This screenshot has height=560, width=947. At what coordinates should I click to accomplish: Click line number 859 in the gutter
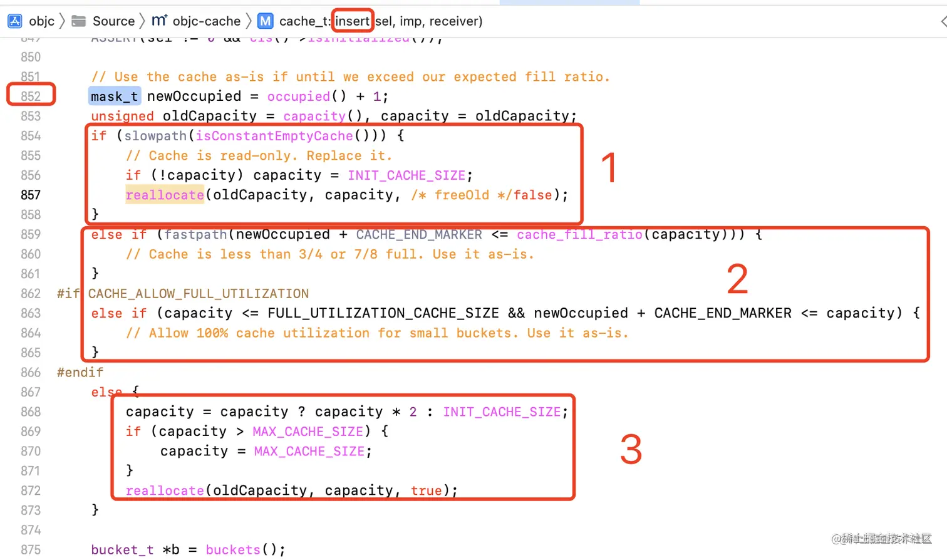pyautogui.click(x=31, y=235)
